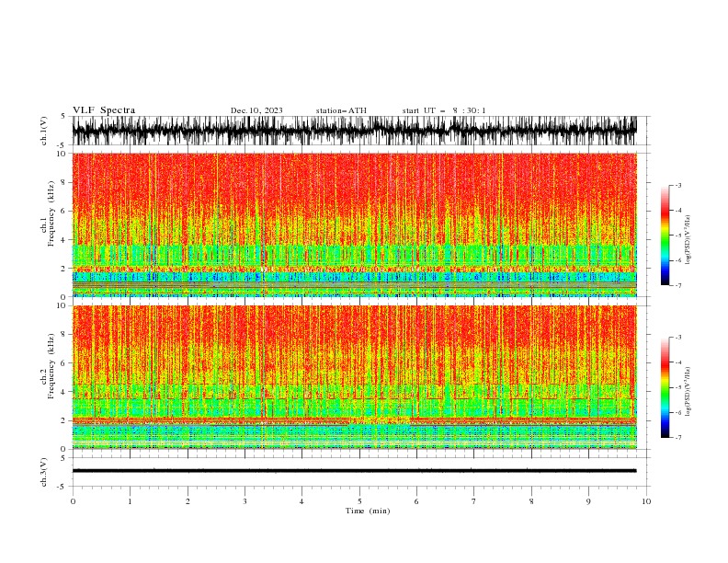Viewport: 728px width, 563px height.
Task: Click time axis tick label '5'
Action: pyautogui.click(x=359, y=501)
